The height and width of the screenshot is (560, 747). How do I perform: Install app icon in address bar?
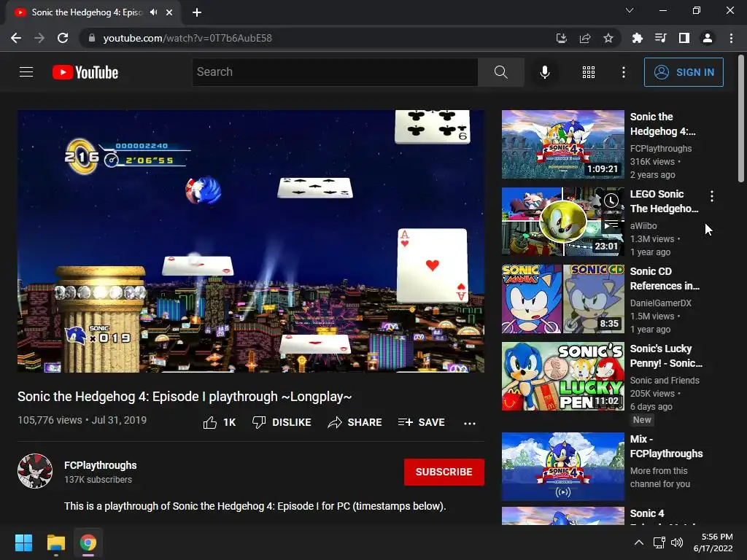pos(561,38)
